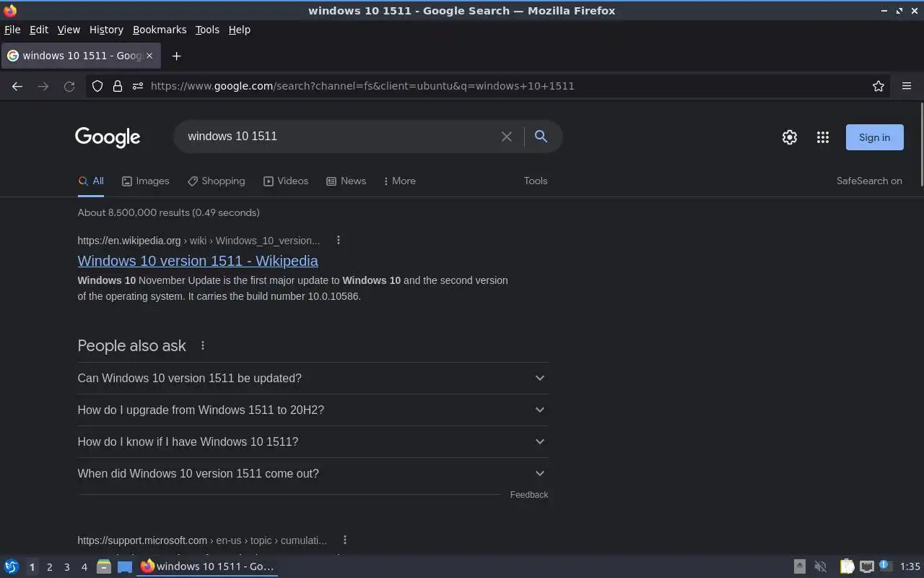Click the show desktop icon in taskbar
924x578 pixels.
125,566
